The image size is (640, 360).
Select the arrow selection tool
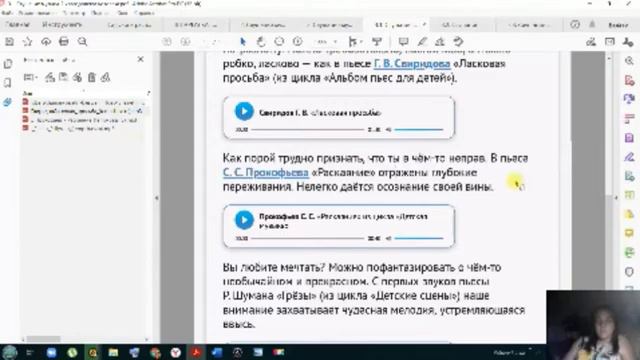pos(243,42)
